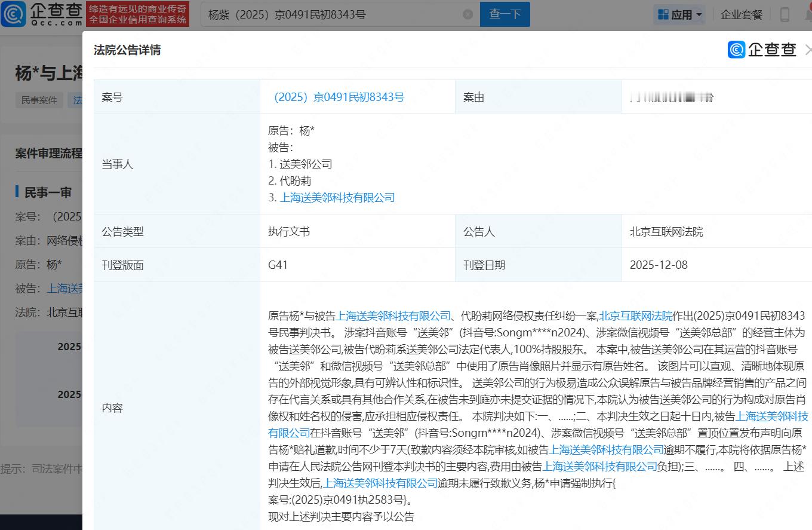812x530 pixels.
Task: Click the 民事案件 tag on the background page
Action: (39, 100)
